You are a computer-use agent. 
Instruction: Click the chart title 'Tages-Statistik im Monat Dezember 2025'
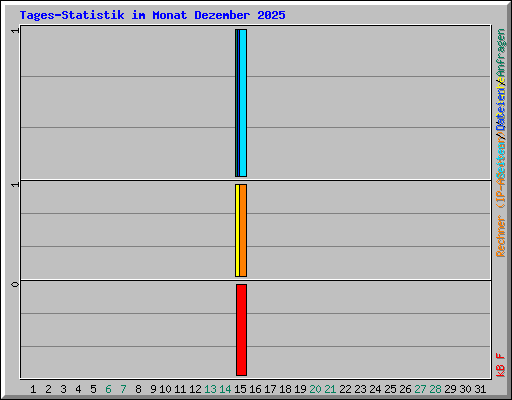152,15
